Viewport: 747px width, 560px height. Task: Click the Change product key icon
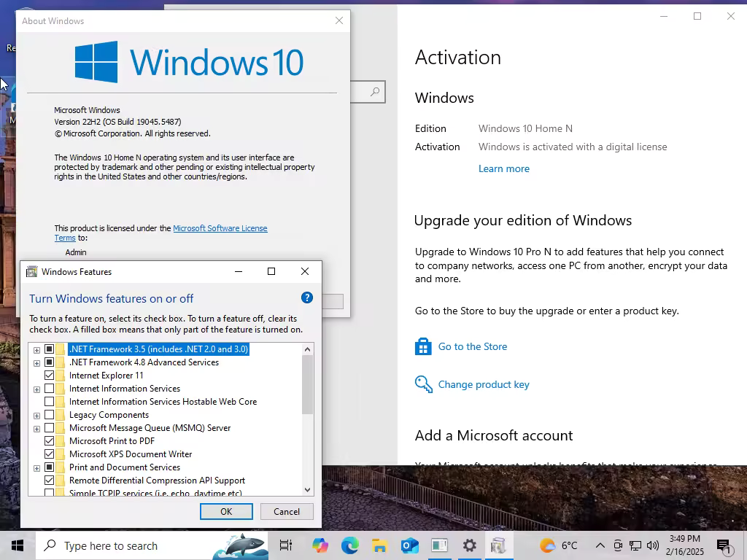(x=423, y=384)
